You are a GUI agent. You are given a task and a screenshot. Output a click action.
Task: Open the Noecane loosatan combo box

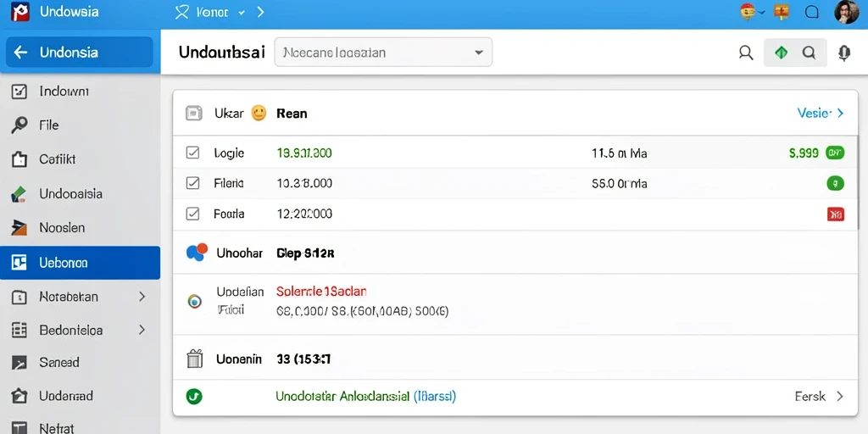(383, 53)
